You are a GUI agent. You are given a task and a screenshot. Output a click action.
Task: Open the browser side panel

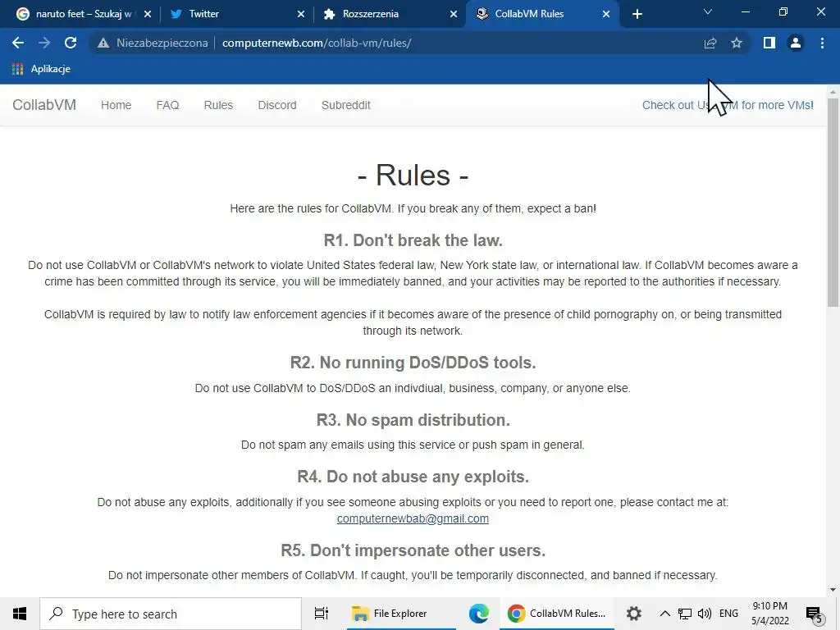(769, 43)
